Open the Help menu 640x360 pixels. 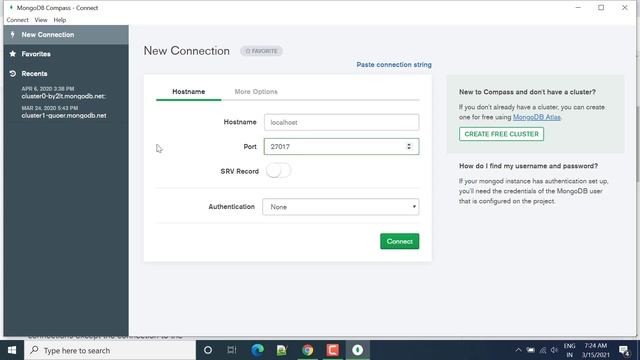pos(60,20)
